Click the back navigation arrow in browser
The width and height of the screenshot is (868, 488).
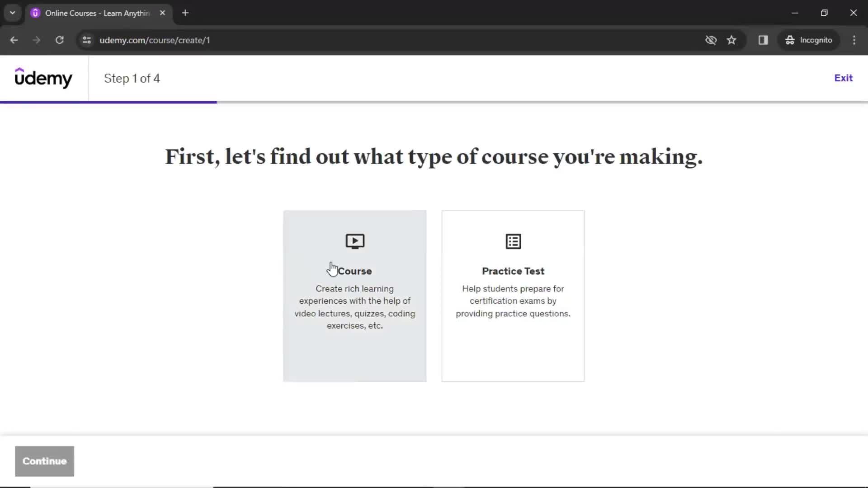click(14, 40)
